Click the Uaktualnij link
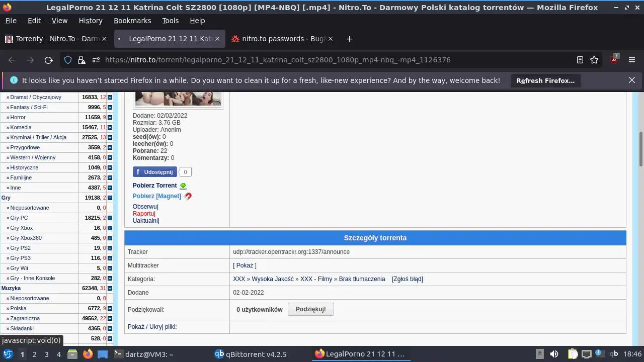The image size is (644, 362). pyautogui.click(x=146, y=221)
